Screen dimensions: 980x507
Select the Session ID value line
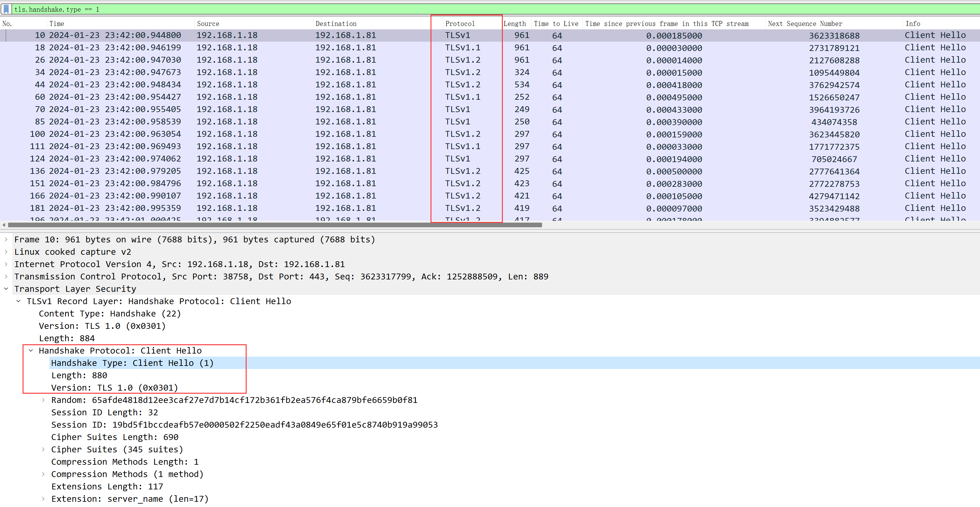click(245, 425)
